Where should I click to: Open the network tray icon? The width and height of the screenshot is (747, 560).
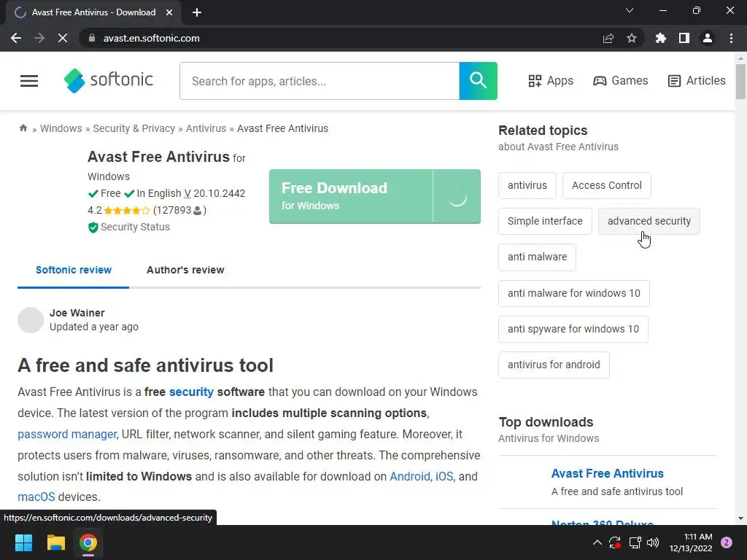(x=635, y=542)
